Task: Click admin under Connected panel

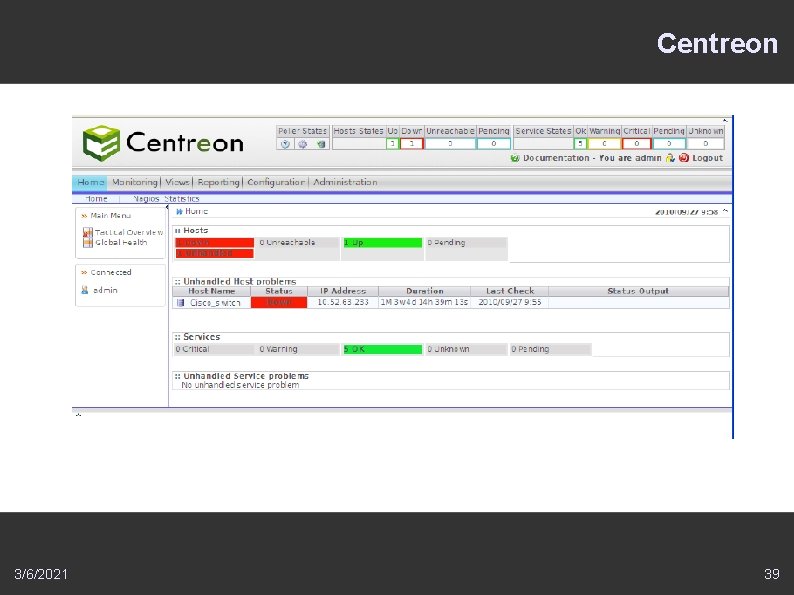Action: (105, 290)
